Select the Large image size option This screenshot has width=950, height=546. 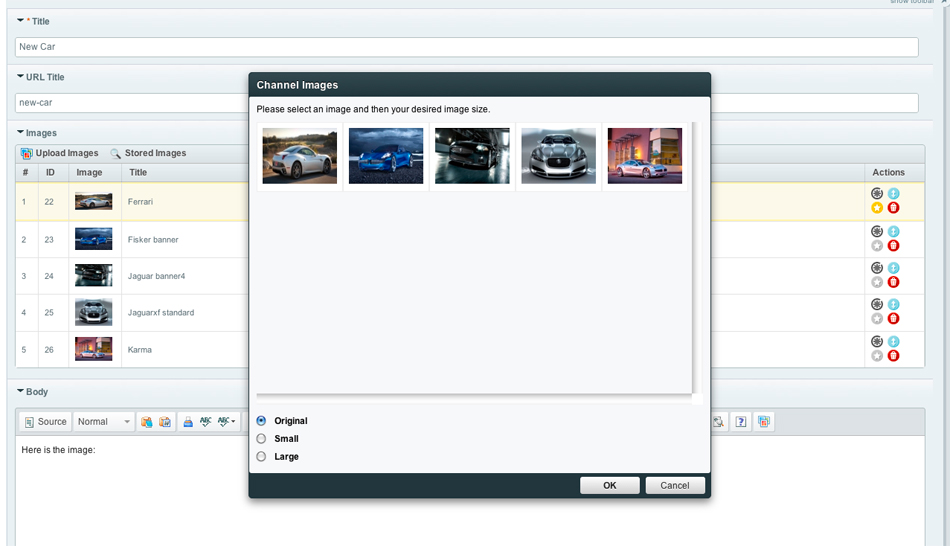(x=261, y=456)
